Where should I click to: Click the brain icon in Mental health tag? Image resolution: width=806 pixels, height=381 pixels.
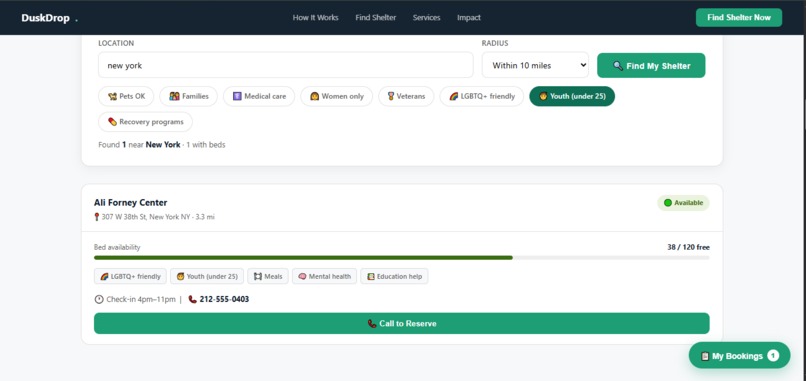point(302,276)
